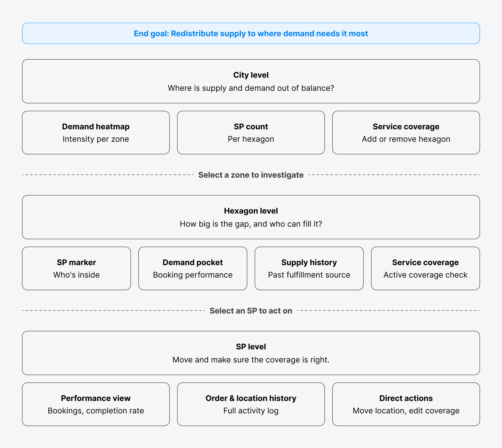The image size is (502, 448).
Task: Open the Demand heatmap card
Action: [x=96, y=132]
